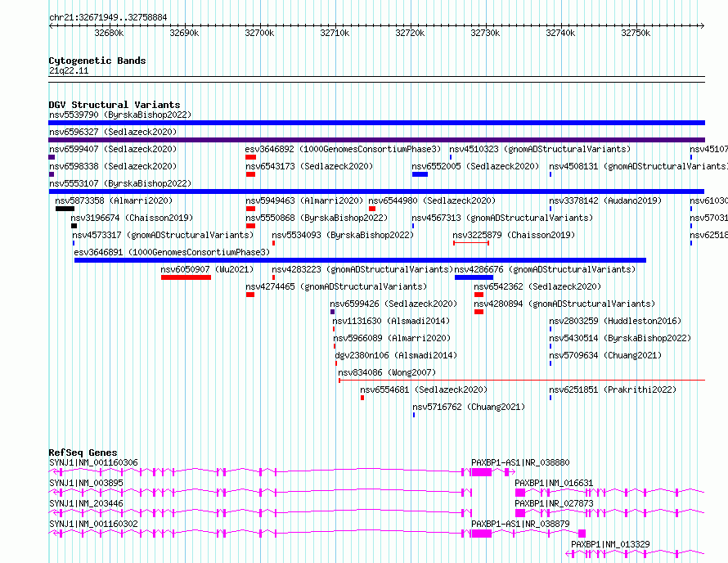
Task: Click nsv5430514 (ByrskaBishop2022) label
Action: tap(620, 338)
